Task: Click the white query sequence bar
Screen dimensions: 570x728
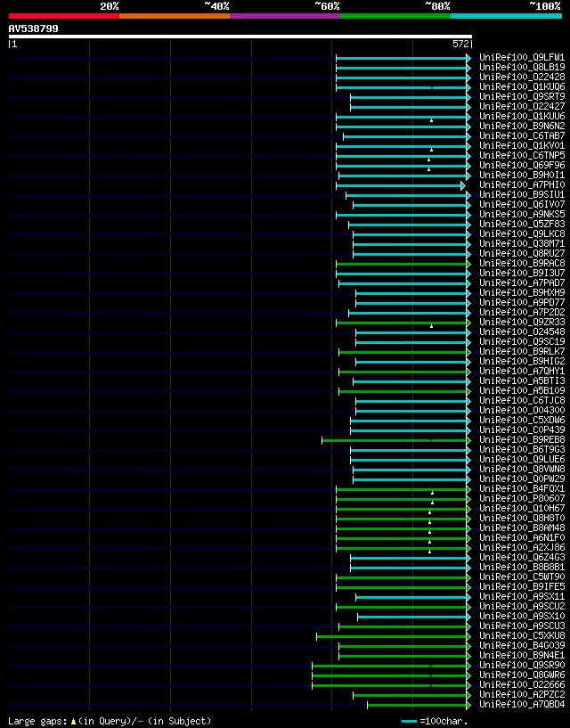Action: coord(240,37)
